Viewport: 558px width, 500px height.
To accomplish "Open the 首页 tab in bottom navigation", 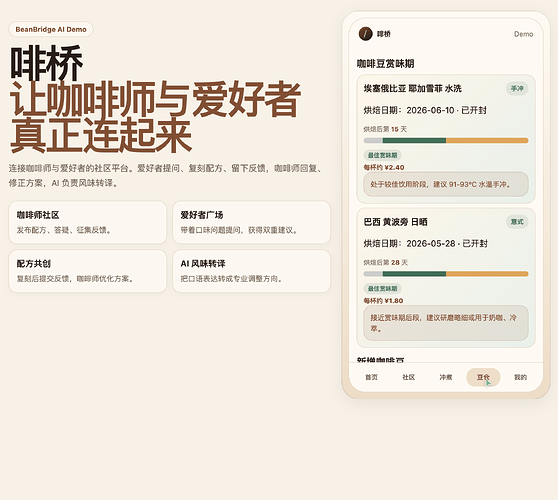I will tap(372, 377).
